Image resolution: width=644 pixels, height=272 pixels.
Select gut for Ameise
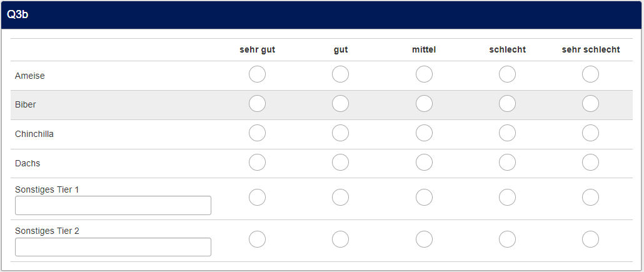pos(340,74)
